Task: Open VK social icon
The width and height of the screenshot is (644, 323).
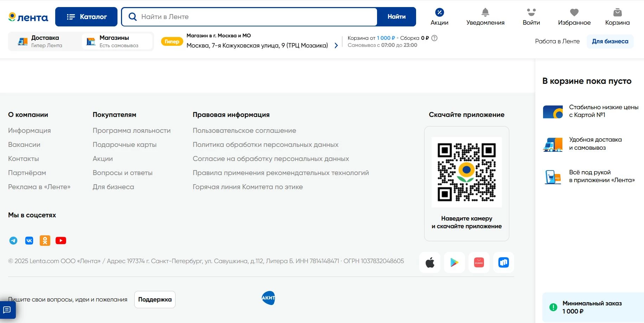Action: coord(29,241)
